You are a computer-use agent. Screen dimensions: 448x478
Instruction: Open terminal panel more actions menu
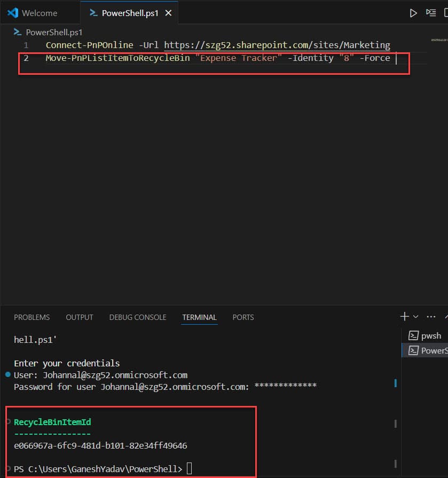[x=431, y=317]
